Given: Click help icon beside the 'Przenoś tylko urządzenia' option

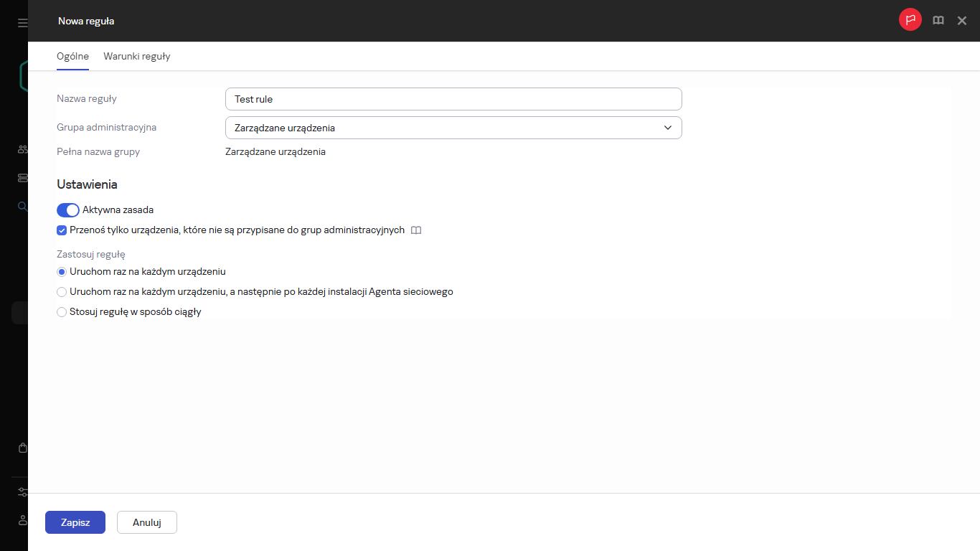Looking at the screenshot, I should pyautogui.click(x=416, y=230).
